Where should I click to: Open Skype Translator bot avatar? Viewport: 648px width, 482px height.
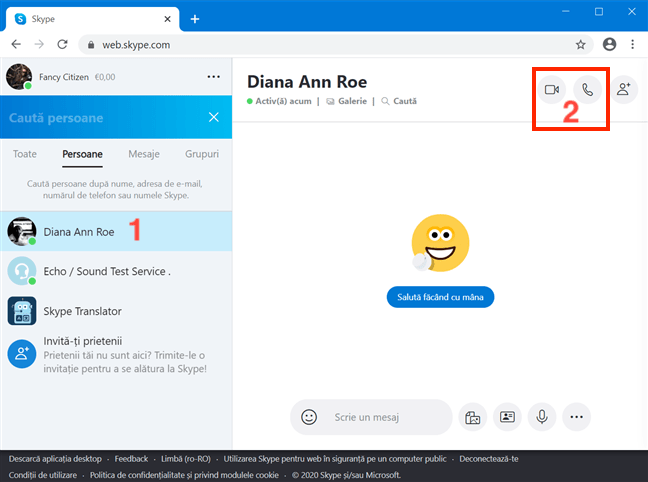click(22, 311)
